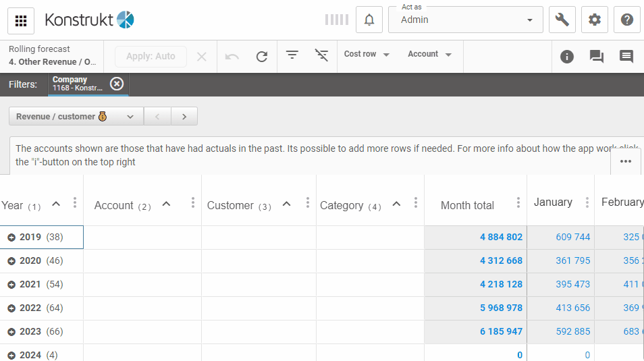Open settings gear icon
The height and width of the screenshot is (361, 644).
coord(594,20)
